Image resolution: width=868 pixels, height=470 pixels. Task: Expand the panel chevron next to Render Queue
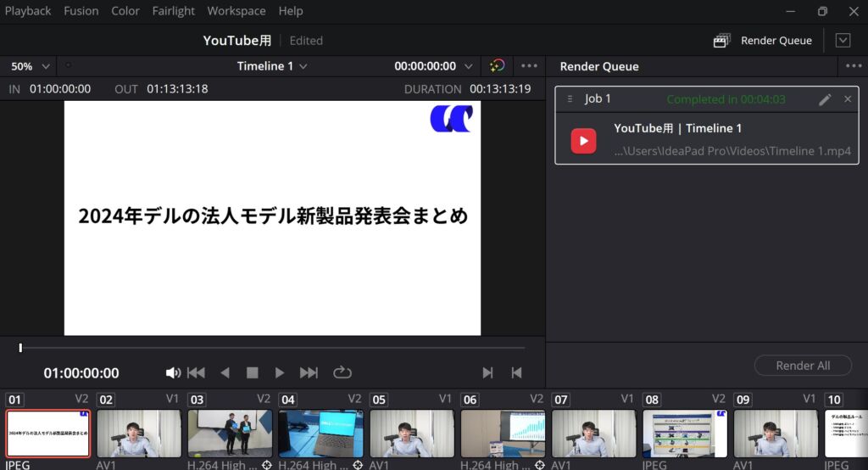point(843,41)
